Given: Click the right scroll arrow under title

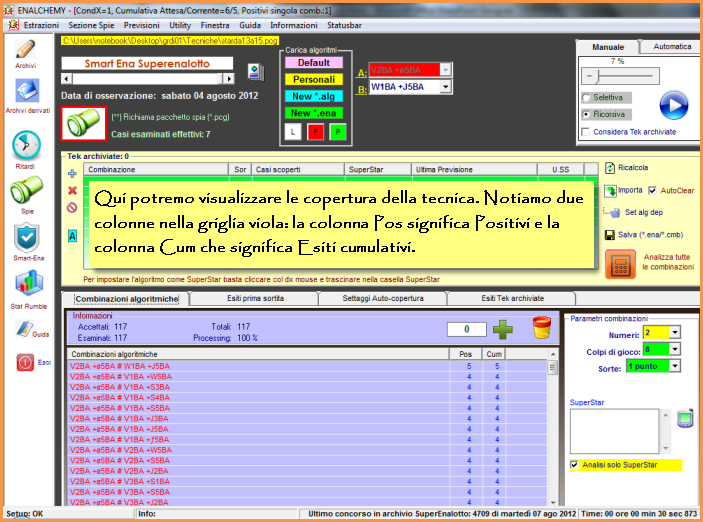Looking at the screenshot, I should tap(229, 79).
